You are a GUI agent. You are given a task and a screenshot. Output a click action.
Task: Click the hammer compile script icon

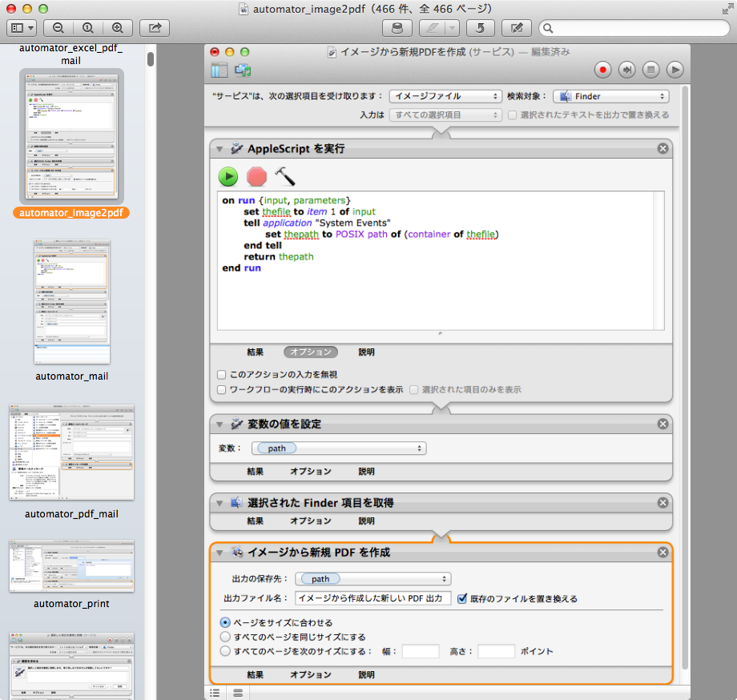click(x=284, y=176)
